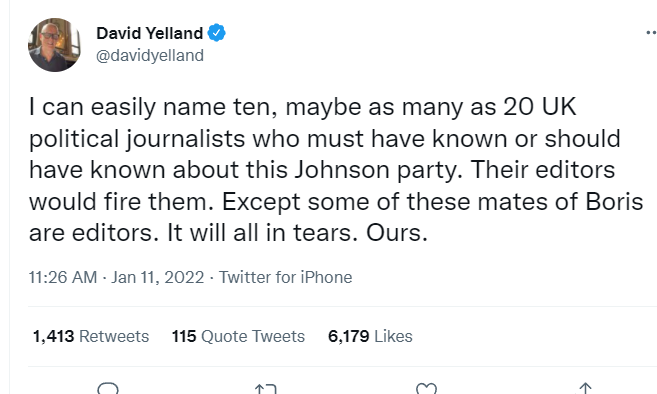Click the Jan 11, 2022 date
The height and width of the screenshot is (394, 657).
coord(158,277)
